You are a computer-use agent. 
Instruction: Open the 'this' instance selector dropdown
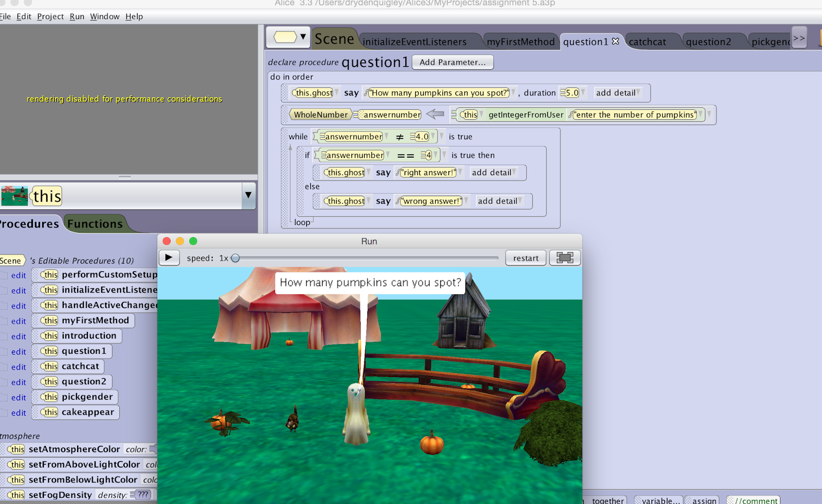(x=248, y=195)
